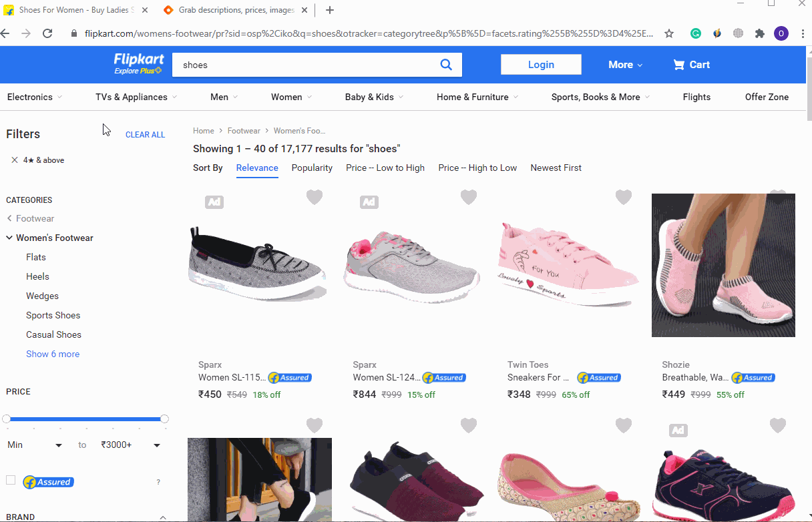Select the Sports Shoes category
This screenshot has width=812, height=522.
[53, 315]
